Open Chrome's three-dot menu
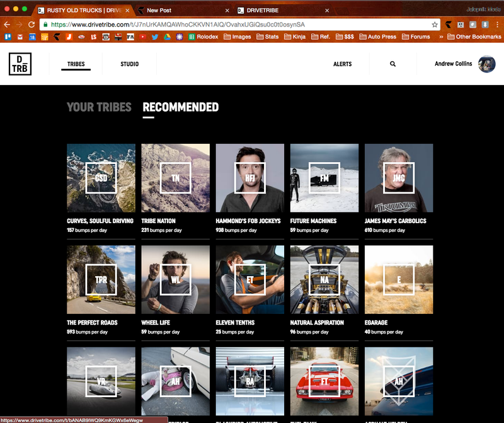This screenshot has width=504, height=423. coord(497,25)
